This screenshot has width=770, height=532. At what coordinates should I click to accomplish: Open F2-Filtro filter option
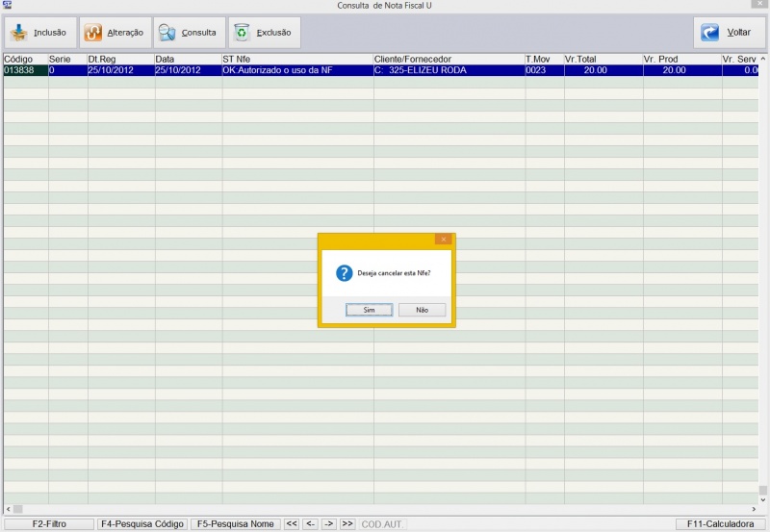click(x=48, y=524)
